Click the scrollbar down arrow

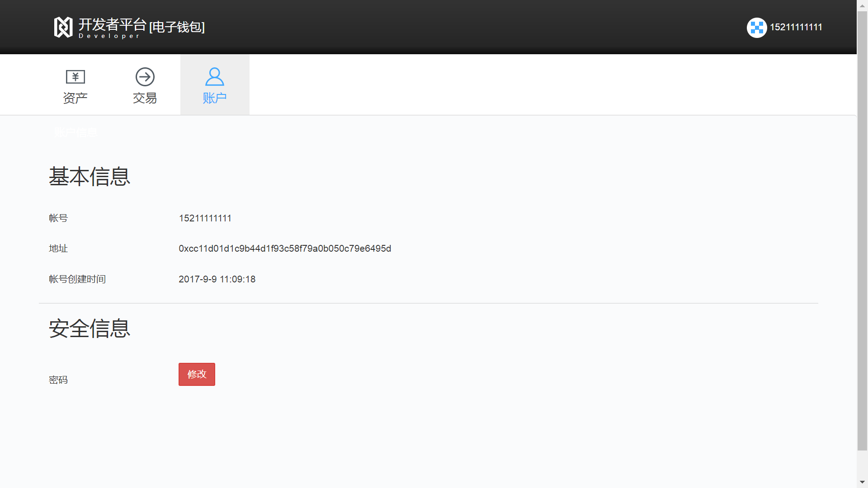(x=862, y=482)
